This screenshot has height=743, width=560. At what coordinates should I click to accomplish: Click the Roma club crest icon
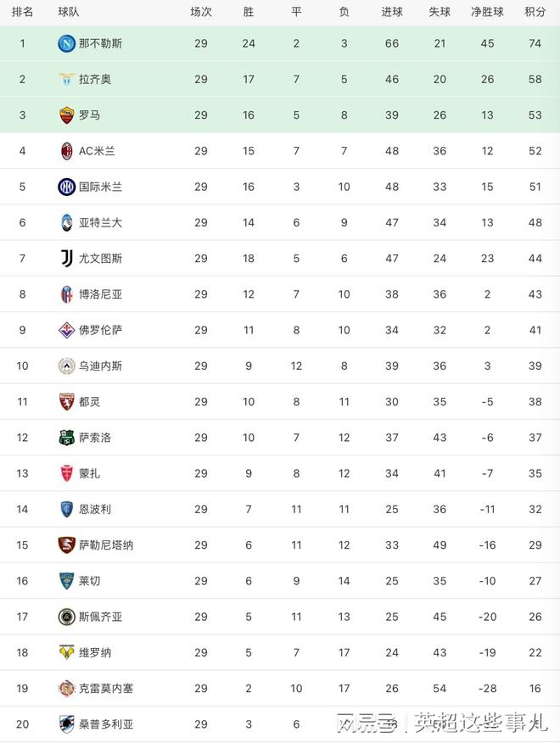tap(66, 115)
